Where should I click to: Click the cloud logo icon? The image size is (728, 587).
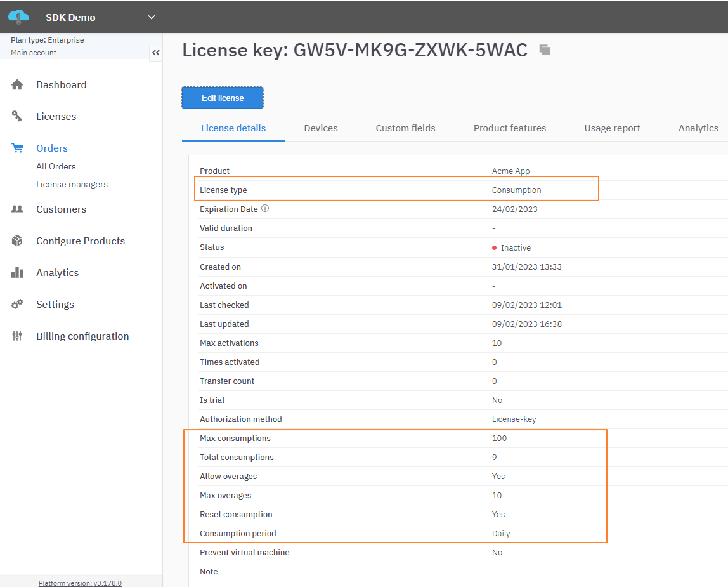pos(19,16)
